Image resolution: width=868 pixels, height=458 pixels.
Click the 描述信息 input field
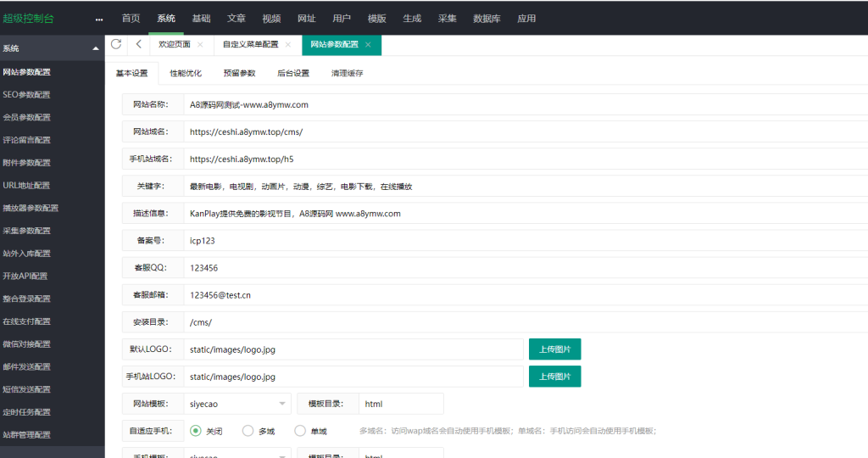tap(526, 213)
